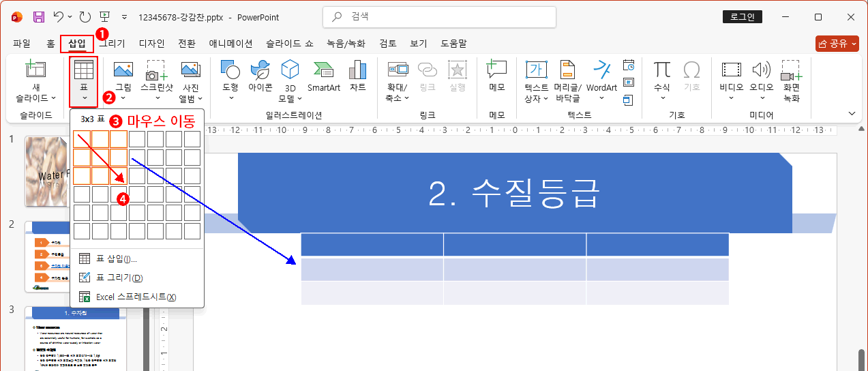Open the 도형 shapes gallery
The image size is (868, 371).
pyautogui.click(x=230, y=80)
